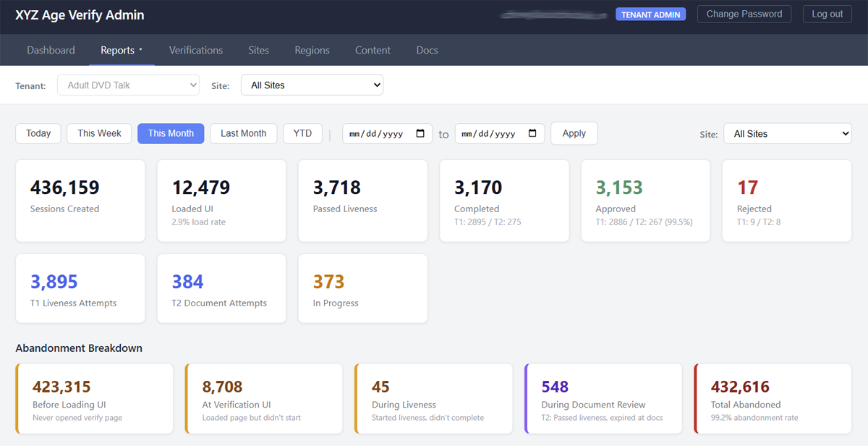Click the start date input field
The width and height of the screenshot is (868, 446).
pos(380,133)
